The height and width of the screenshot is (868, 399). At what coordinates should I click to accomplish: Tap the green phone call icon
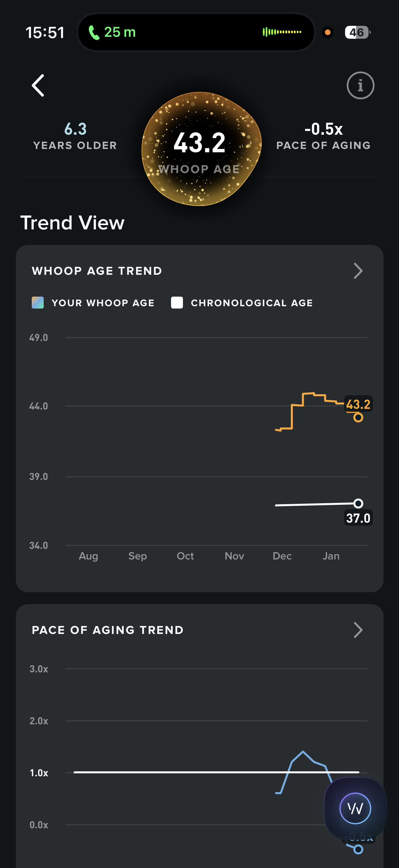94,33
